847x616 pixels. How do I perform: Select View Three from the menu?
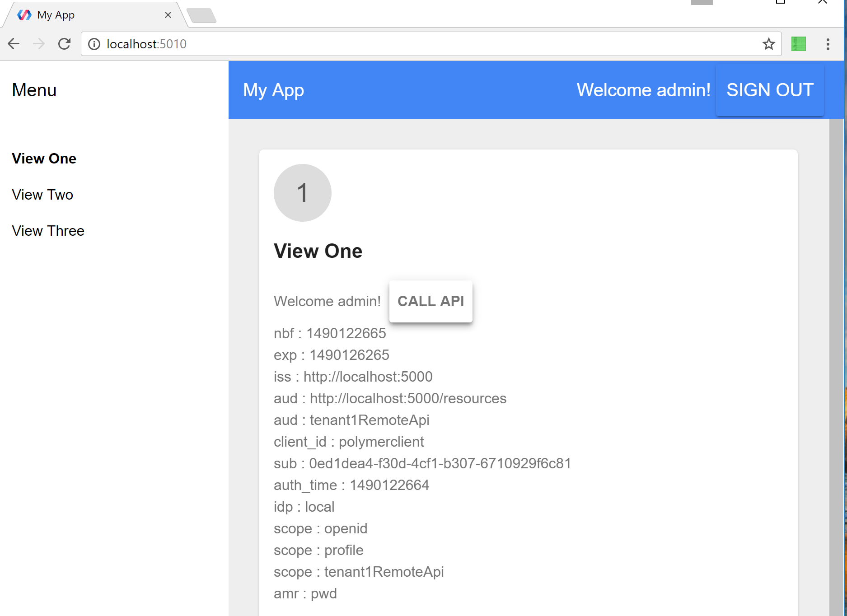[x=48, y=230]
